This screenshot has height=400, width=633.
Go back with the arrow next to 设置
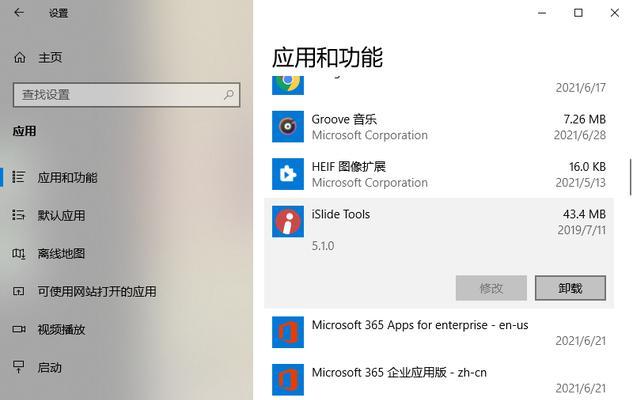coord(19,13)
